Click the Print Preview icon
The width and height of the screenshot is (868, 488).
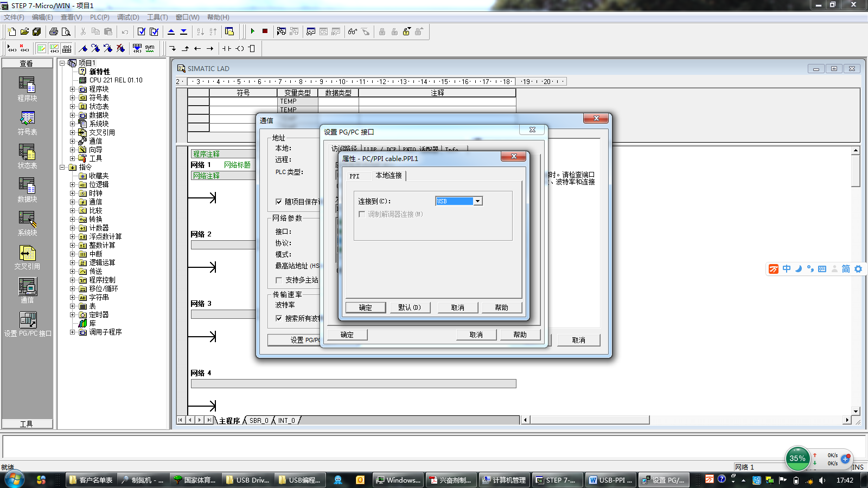pos(66,31)
